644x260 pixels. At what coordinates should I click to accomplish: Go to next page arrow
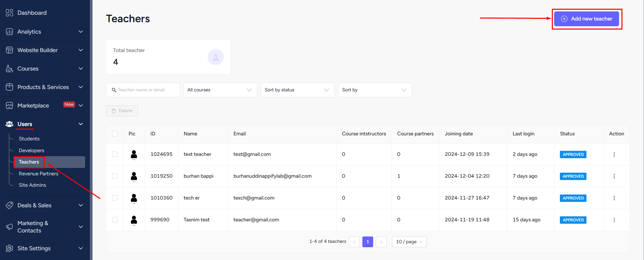381,242
